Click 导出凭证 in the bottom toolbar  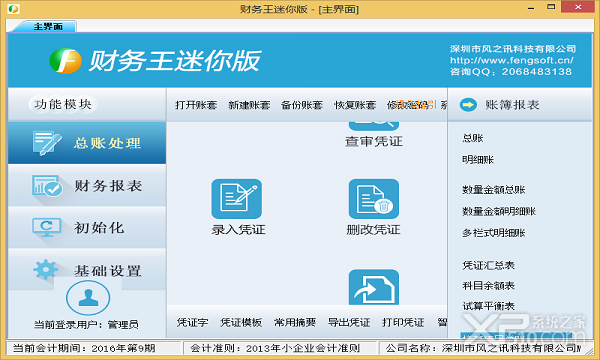point(349,323)
